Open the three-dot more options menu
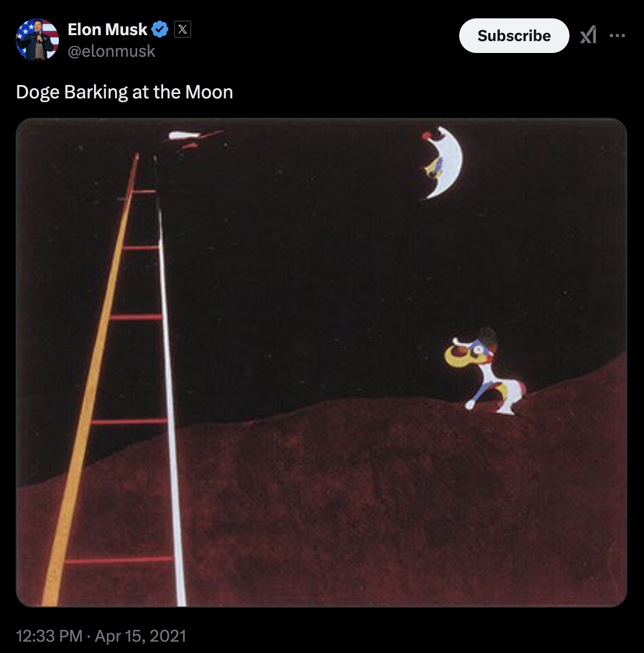 [617, 36]
